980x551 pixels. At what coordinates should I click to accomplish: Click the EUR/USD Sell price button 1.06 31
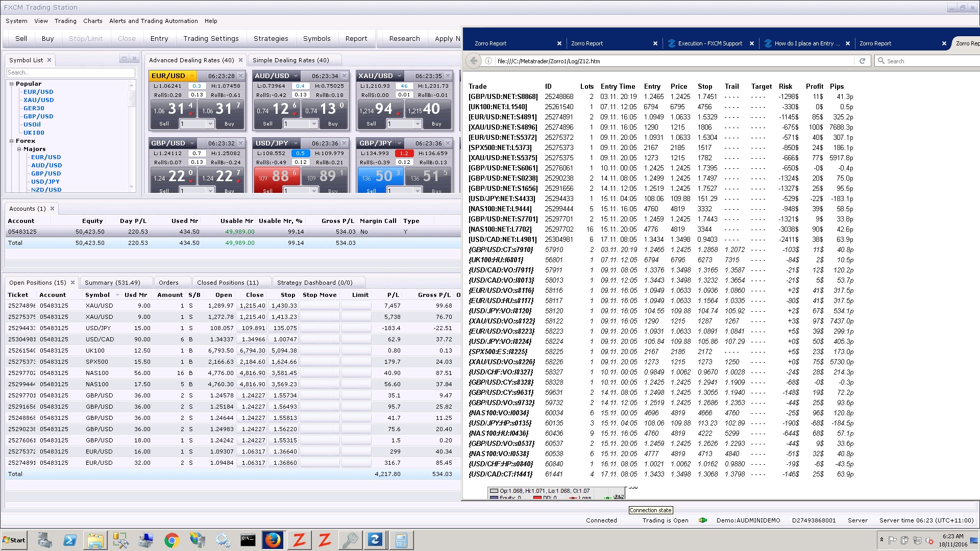coord(174,109)
